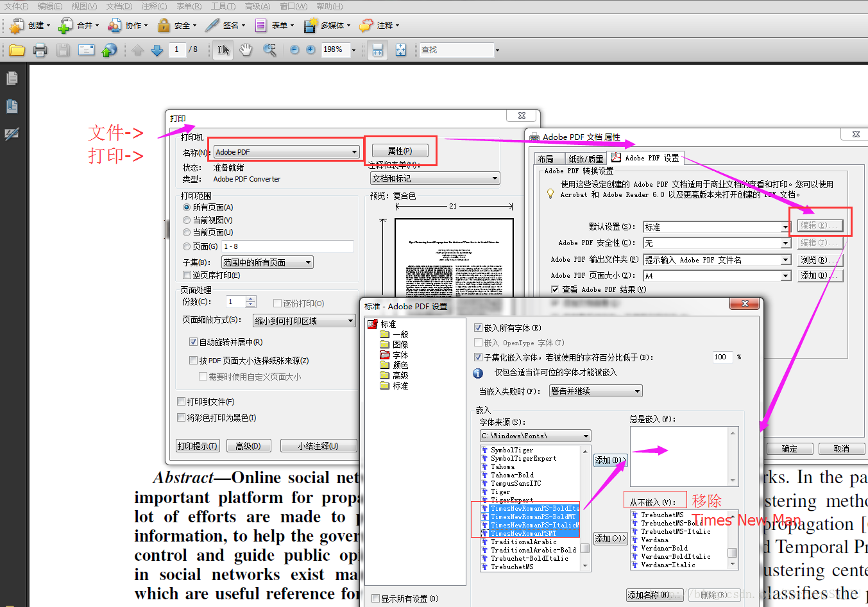Click the save floppy disk icon

63,50
